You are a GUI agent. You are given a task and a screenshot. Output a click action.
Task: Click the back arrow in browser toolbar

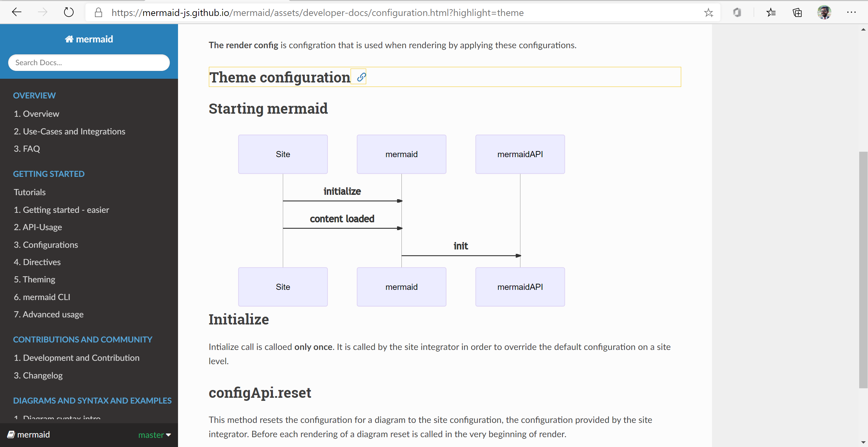[x=17, y=12]
